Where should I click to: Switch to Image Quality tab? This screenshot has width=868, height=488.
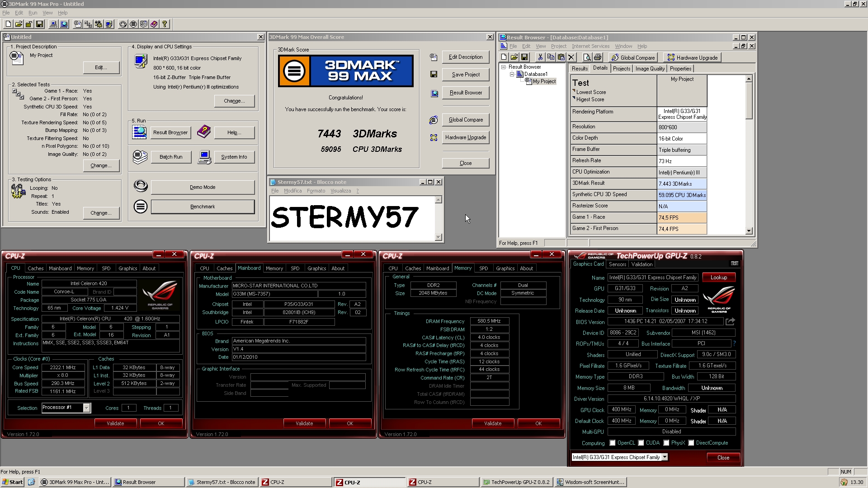click(x=650, y=69)
